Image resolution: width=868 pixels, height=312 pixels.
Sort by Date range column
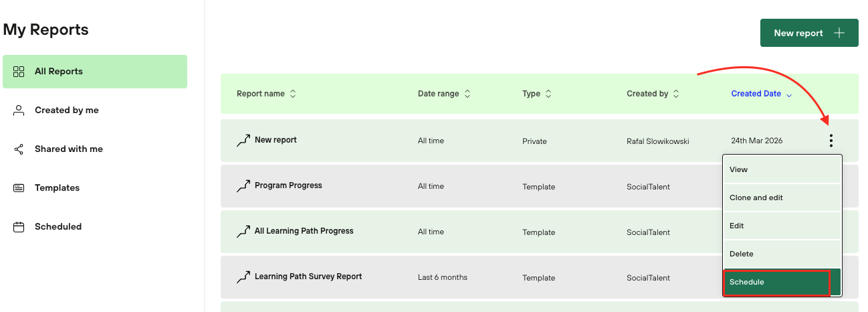[467, 94]
